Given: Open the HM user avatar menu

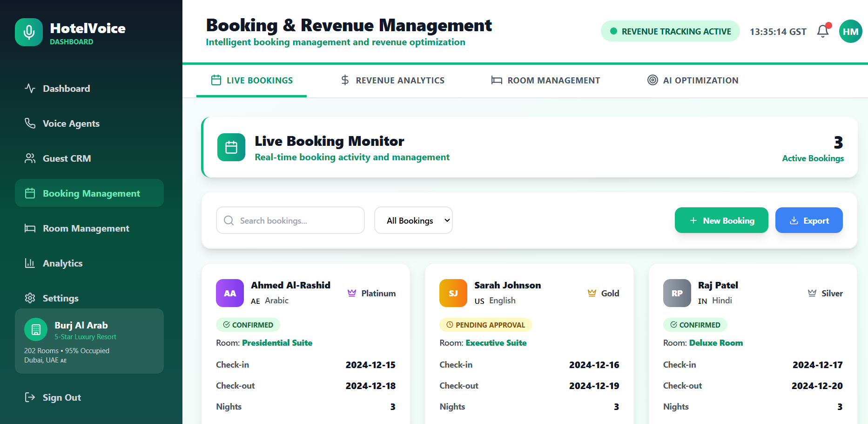Looking at the screenshot, I should click(850, 31).
